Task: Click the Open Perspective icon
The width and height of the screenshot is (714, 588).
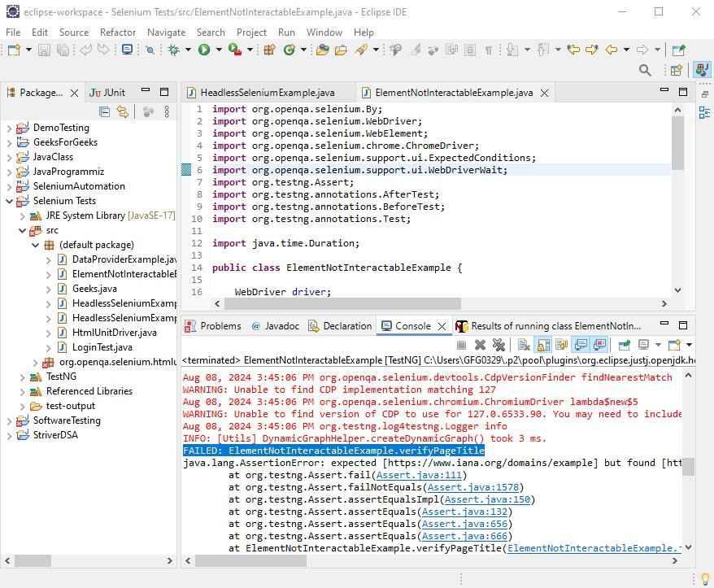Action: click(x=676, y=71)
